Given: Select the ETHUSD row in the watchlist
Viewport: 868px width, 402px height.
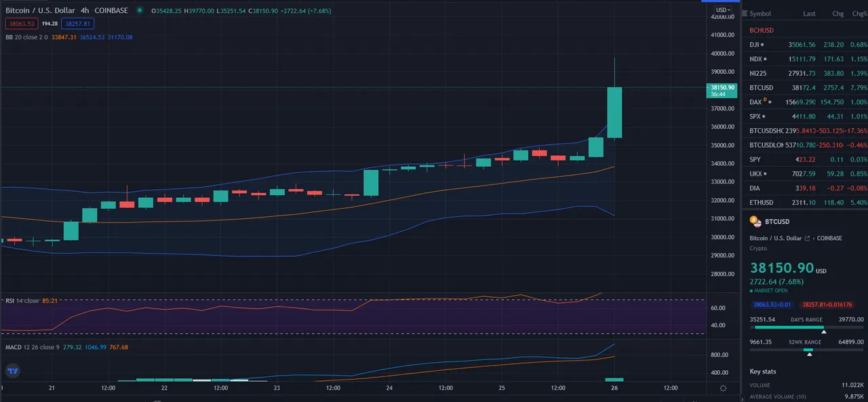Looking at the screenshot, I should [806, 202].
